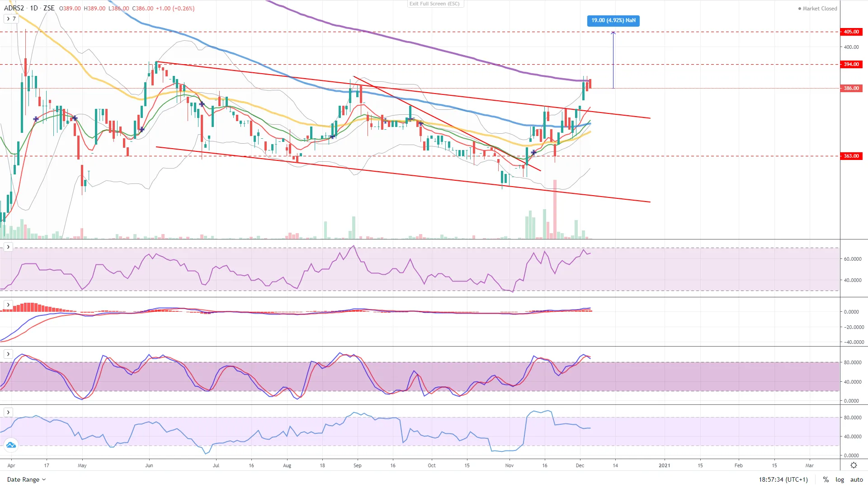This screenshot has height=488, width=868.
Task: Expand the 7 indicators legend
Action: pos(11,19)
